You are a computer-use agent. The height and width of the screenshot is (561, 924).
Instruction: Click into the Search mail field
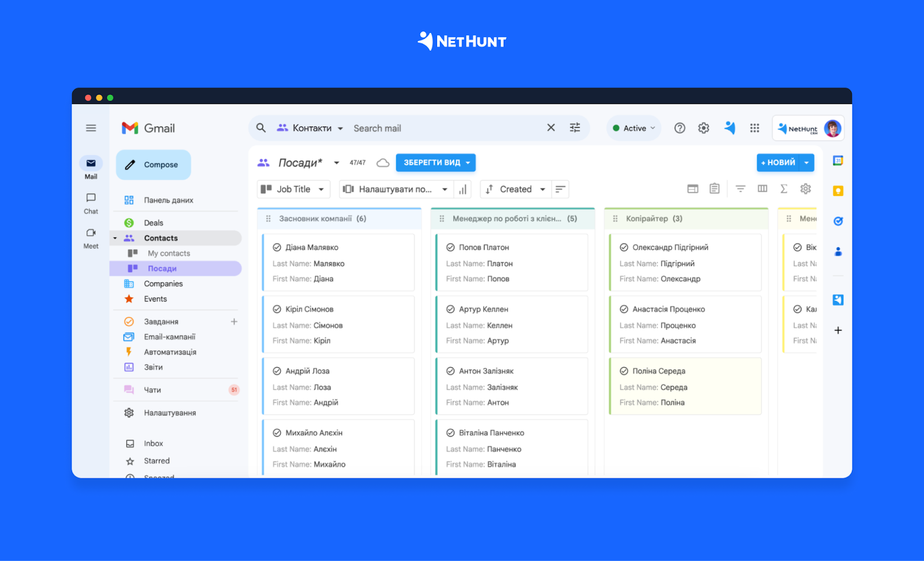445,128
